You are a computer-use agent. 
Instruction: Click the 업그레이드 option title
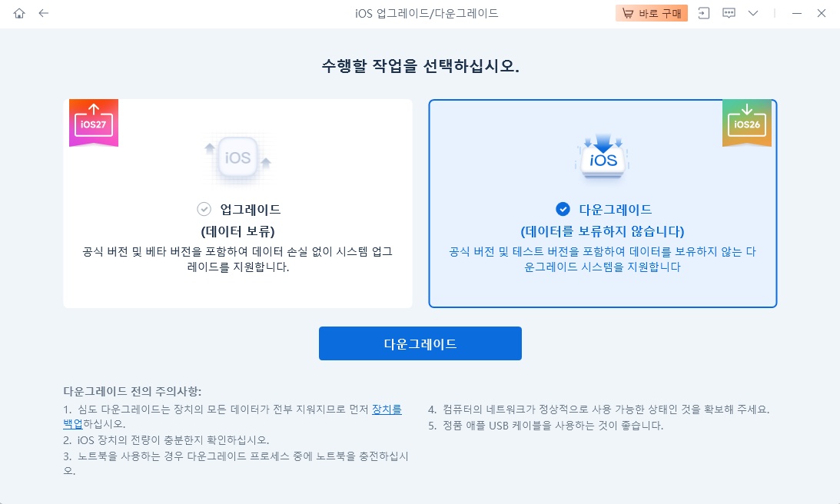pos(251,210)
